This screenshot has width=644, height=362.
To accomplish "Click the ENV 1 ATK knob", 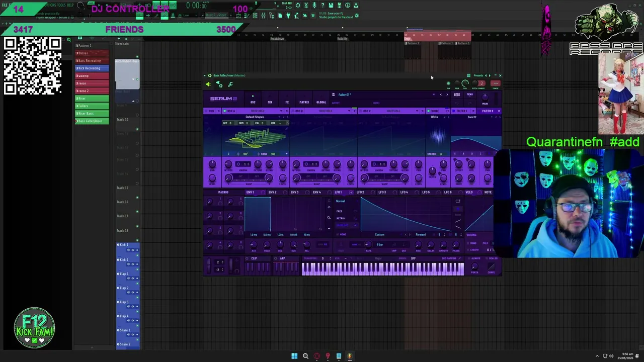I will coord(254,245).
